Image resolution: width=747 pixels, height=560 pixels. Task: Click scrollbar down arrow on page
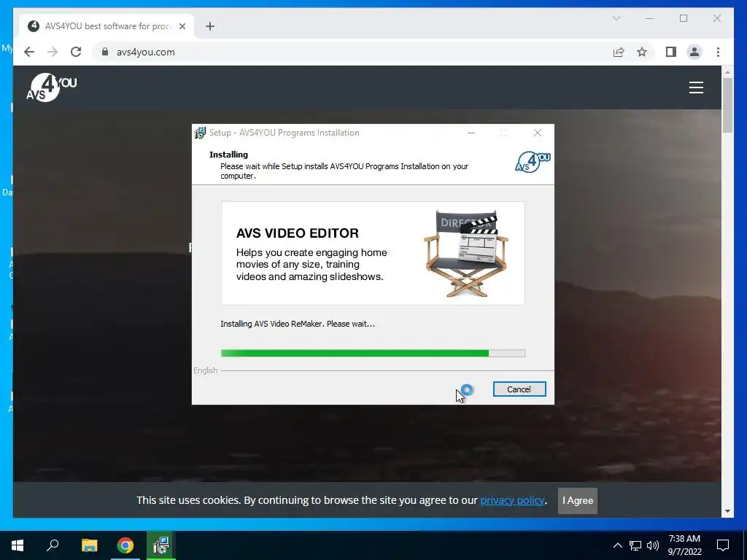[727, 511]
